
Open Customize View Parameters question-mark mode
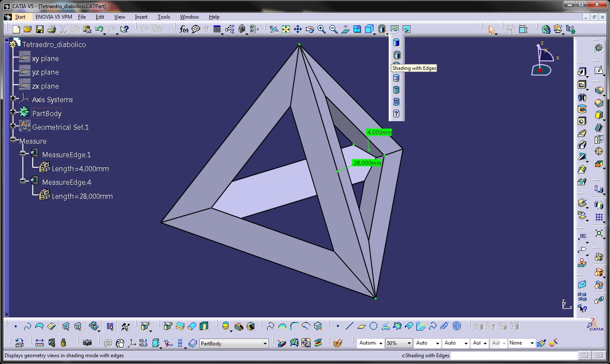(396, 114)
